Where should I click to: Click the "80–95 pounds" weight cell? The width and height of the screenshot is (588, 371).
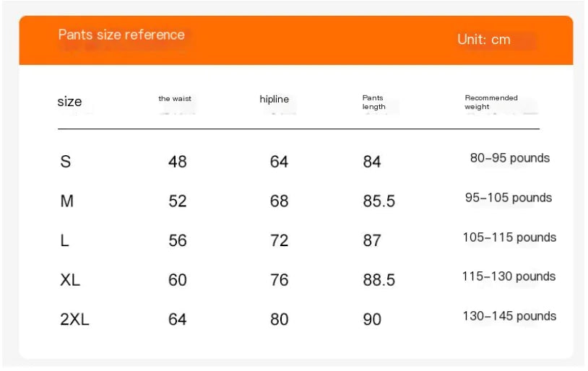tap(510, 158)
